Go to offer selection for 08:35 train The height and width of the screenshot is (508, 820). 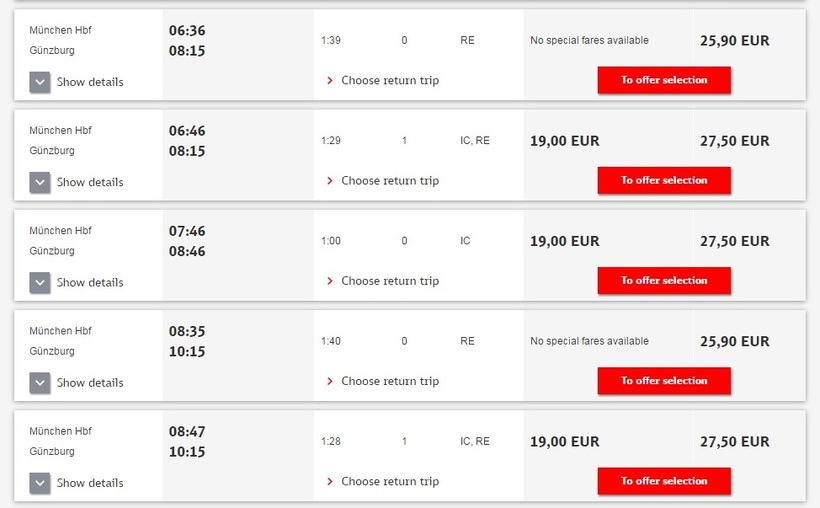664,381
